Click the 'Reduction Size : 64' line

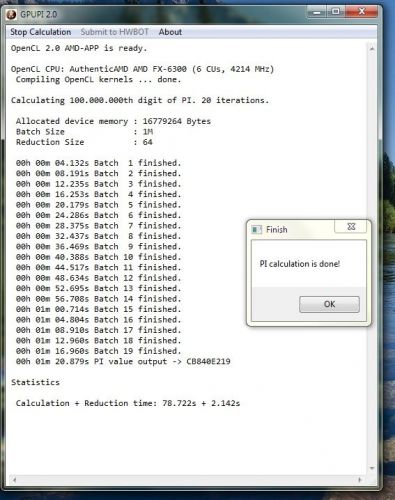click(x=84, y=142)
